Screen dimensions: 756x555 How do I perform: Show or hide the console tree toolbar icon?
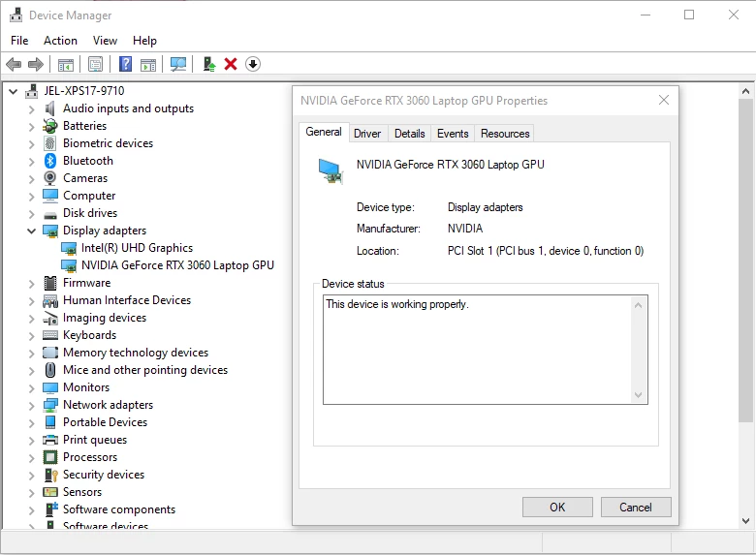click(x=66, y=64)
